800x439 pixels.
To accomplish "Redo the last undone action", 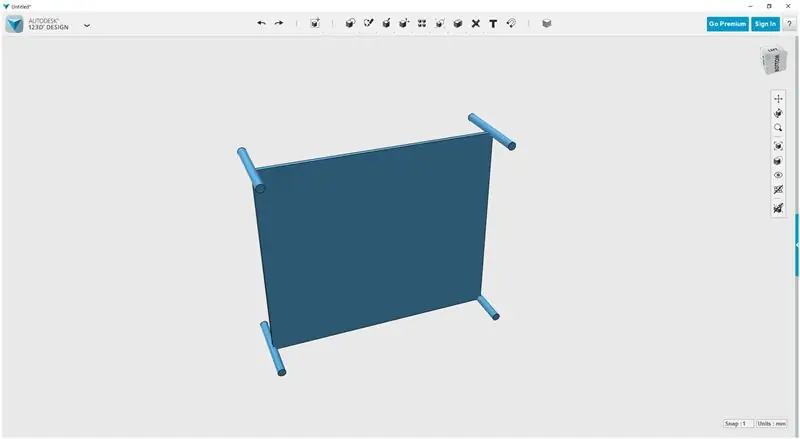I will [279, 23].
